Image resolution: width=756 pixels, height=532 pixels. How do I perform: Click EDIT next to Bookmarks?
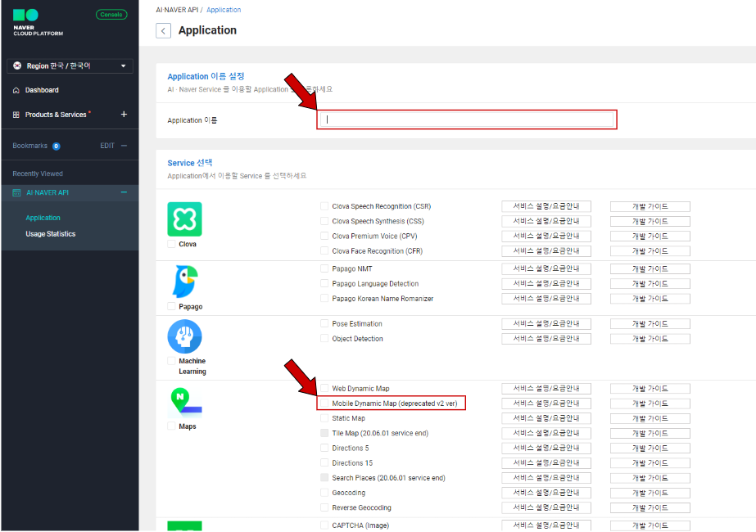(x=107, y=146)
